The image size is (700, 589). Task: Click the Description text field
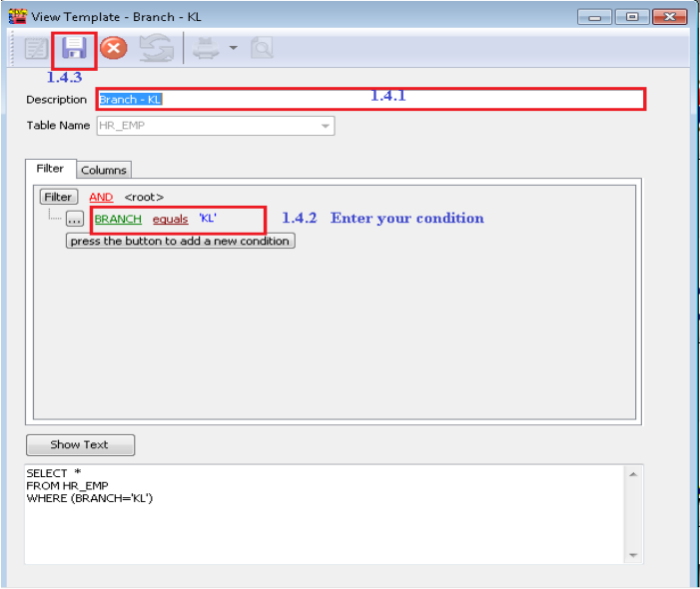(369, 100)
